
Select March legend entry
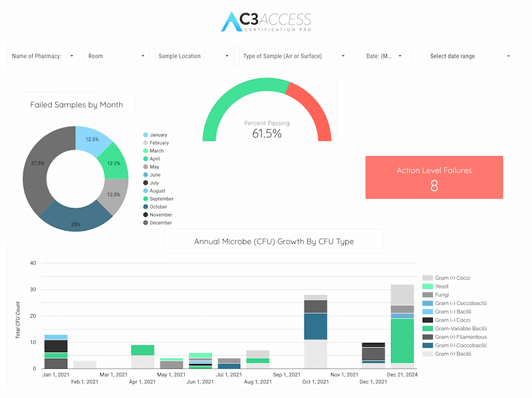154,151
